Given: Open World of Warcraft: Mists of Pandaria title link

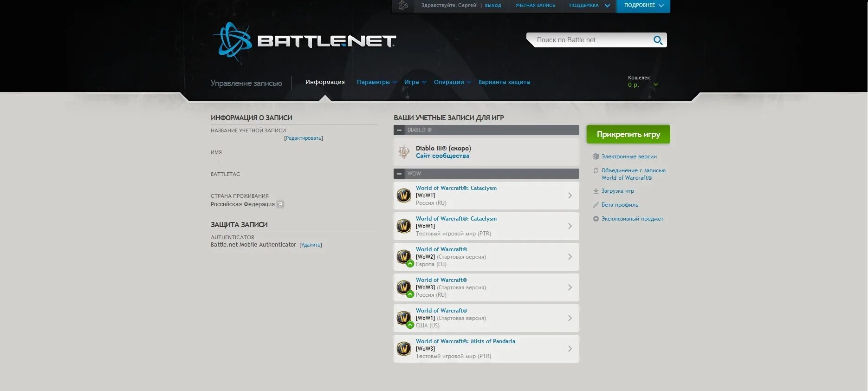Looking at the screenshot, I should click(x=466, y=341).
